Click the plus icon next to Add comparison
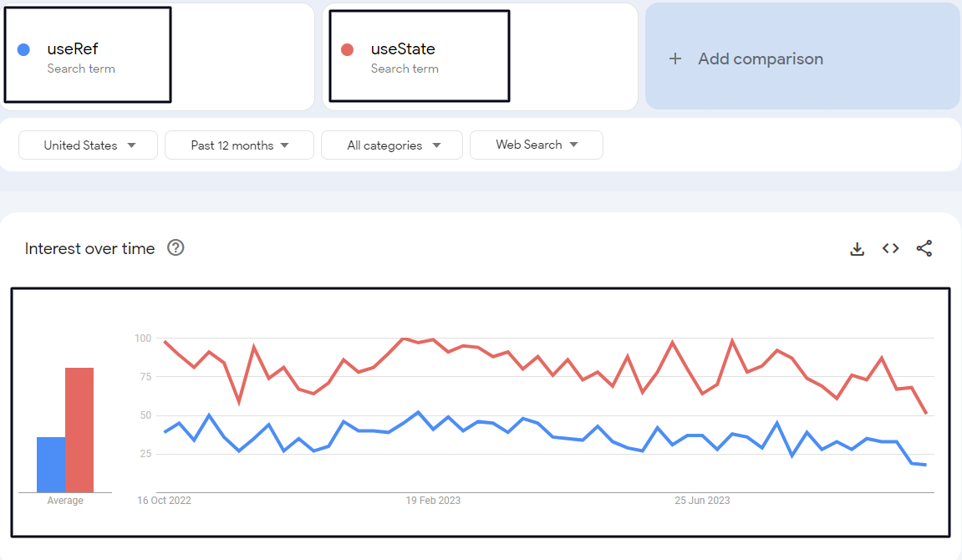The width and height of the screenshot is (962, 560). (675, 59)
